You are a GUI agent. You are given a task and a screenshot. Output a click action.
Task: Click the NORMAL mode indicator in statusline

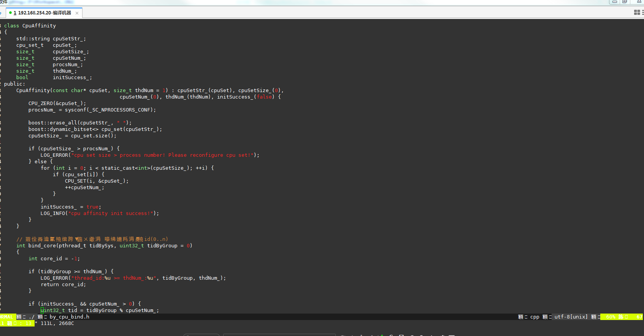tap(6, 317)
